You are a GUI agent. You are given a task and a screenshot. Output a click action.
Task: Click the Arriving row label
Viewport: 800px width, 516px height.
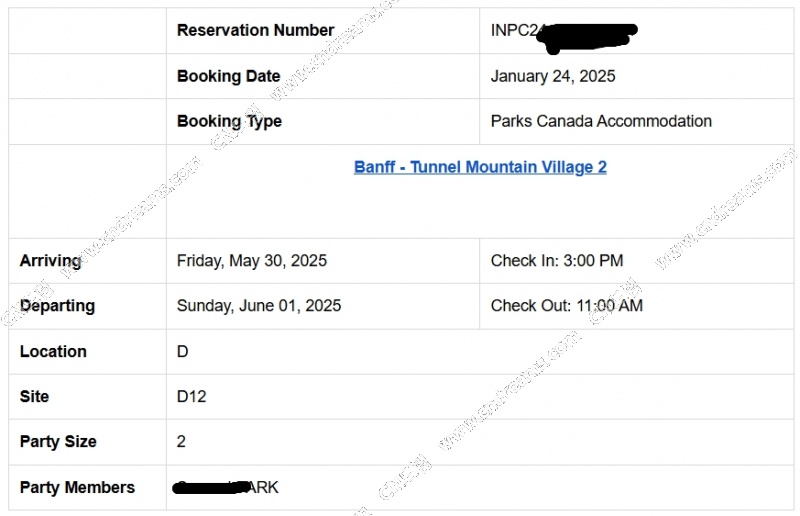click(x=51, y=261)
